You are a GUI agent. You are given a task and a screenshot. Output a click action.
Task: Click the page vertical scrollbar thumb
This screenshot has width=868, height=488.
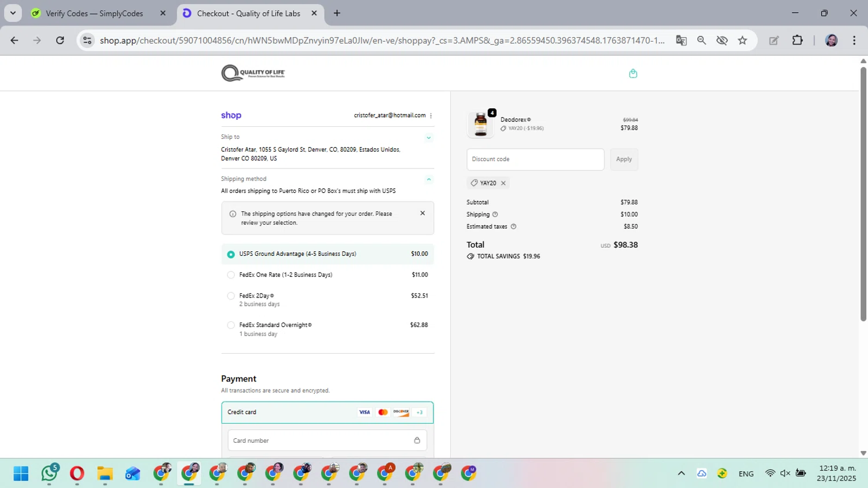pos(863,194)
